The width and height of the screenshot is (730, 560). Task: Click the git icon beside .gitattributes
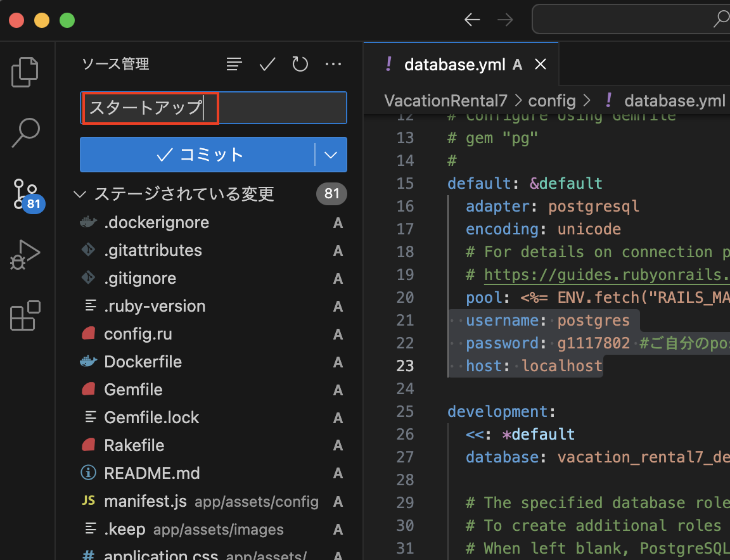(89, 250)
